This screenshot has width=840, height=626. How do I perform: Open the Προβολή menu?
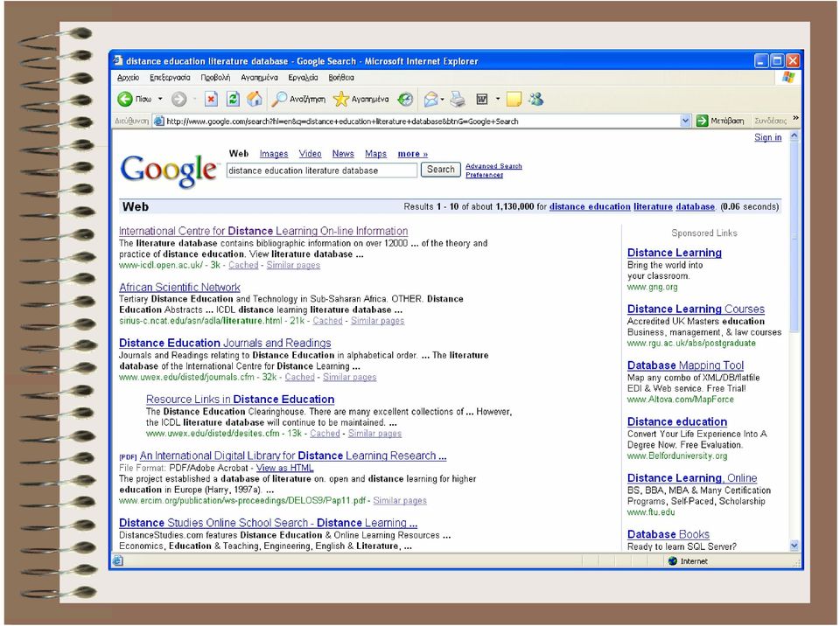pyautogui.click(x=215, y=78)
